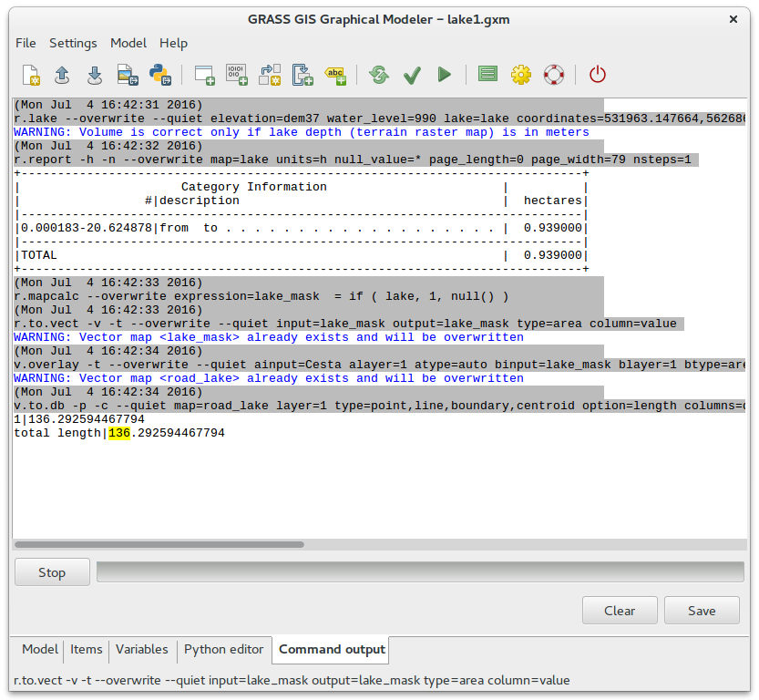
Task: Show help lifebuoy icon
Action: pyautogui.click(x=554, y=75)
